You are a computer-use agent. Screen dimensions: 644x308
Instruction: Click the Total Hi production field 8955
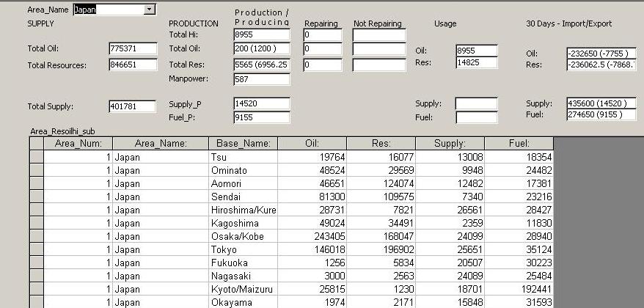point(262,35)
